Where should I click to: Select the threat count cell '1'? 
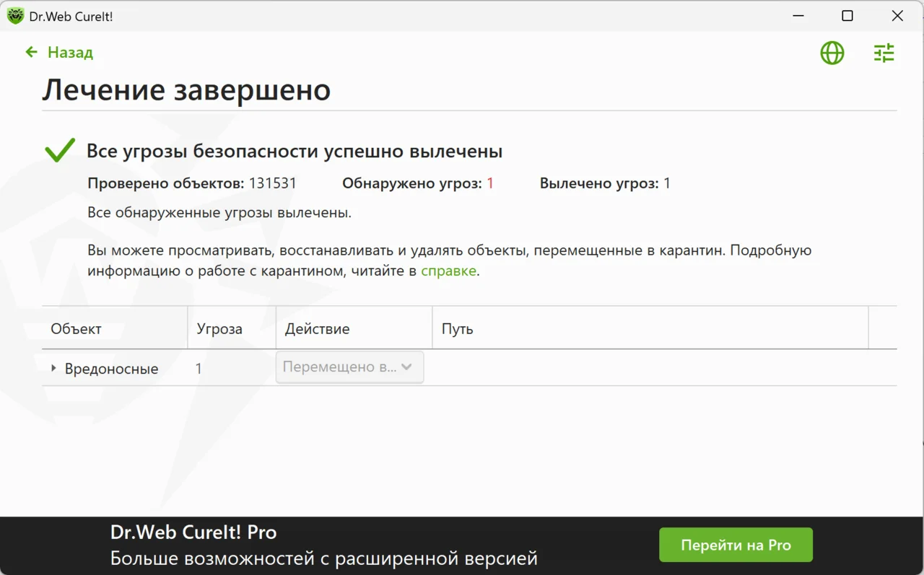click(199, 369)
